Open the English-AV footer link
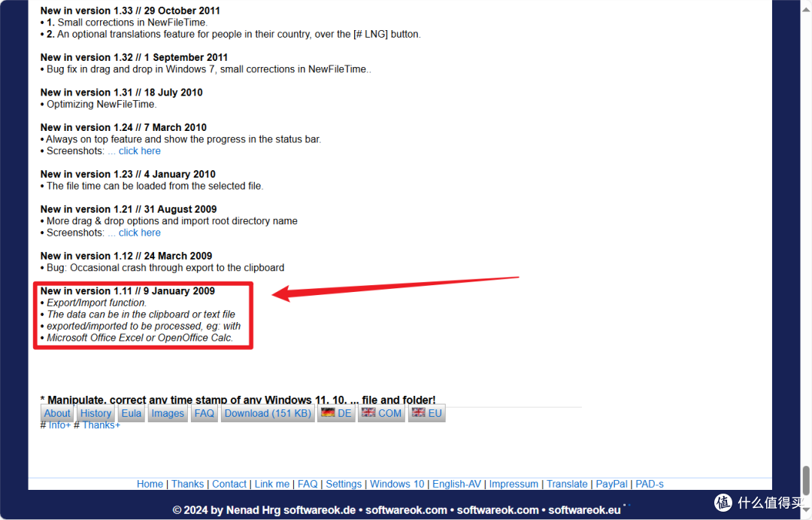 click(x=457, y=484)
